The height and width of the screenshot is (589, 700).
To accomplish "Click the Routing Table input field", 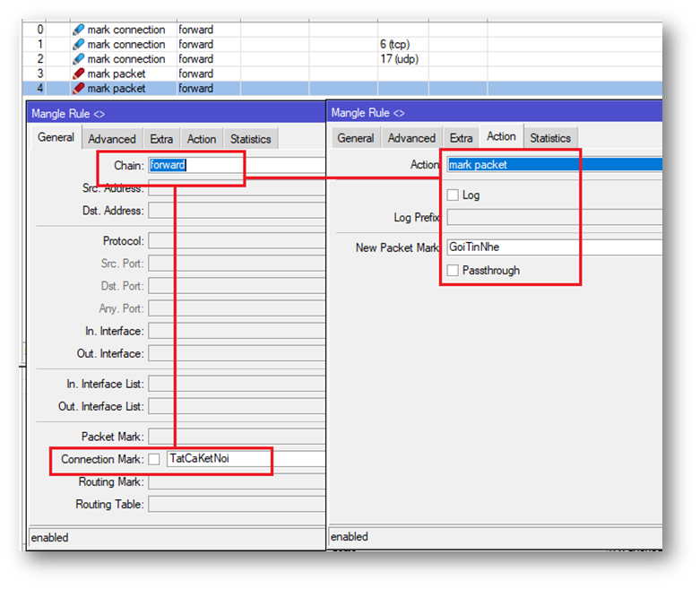I will pyautogui.click(x=237, y=505).
